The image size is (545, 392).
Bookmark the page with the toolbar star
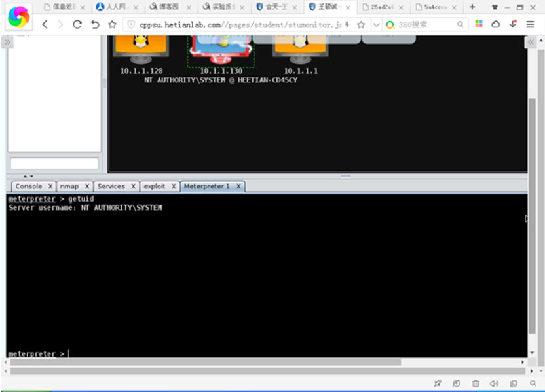click(x=112, y=24)
